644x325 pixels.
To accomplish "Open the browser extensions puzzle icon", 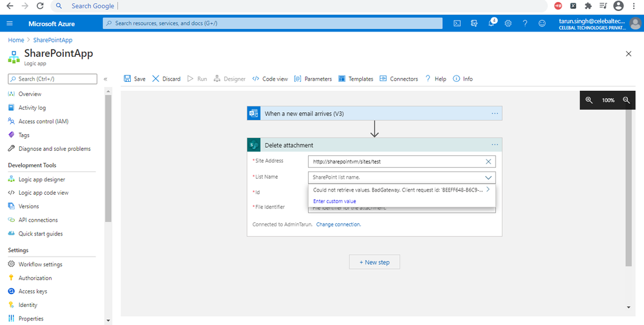I will point(588,6).
